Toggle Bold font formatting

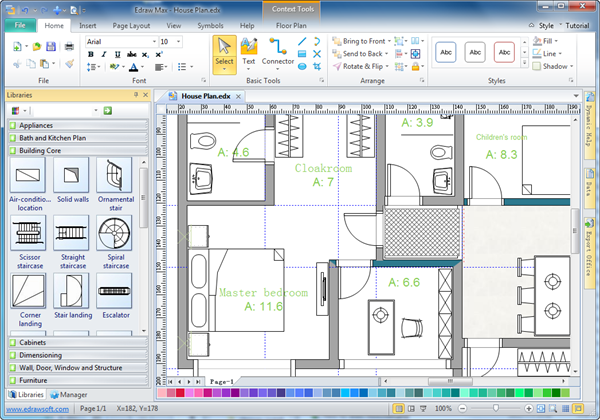click(x=90, y=54)
